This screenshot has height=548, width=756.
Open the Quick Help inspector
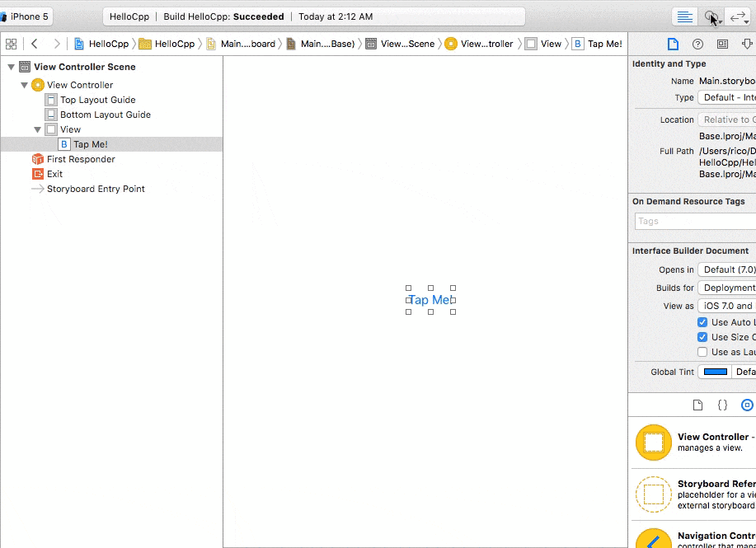click(698, 43)
